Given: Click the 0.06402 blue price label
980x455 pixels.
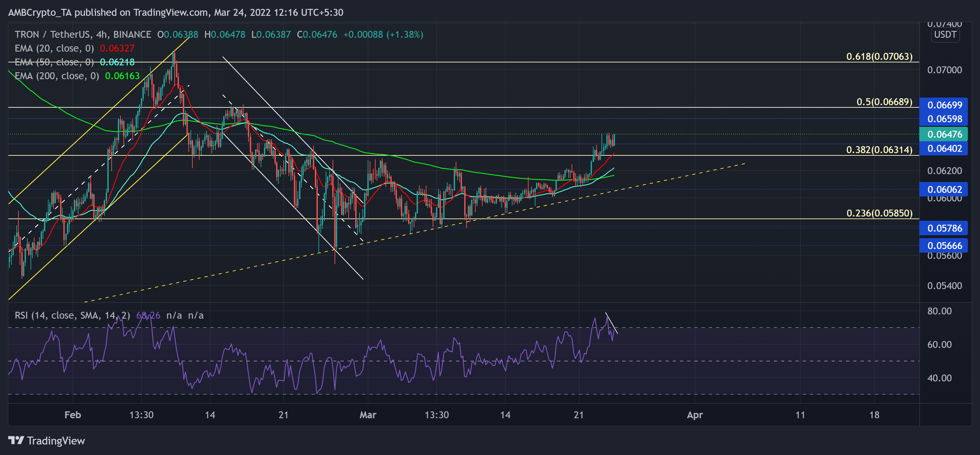Looking at the screenshot, I should coord(944,148).
